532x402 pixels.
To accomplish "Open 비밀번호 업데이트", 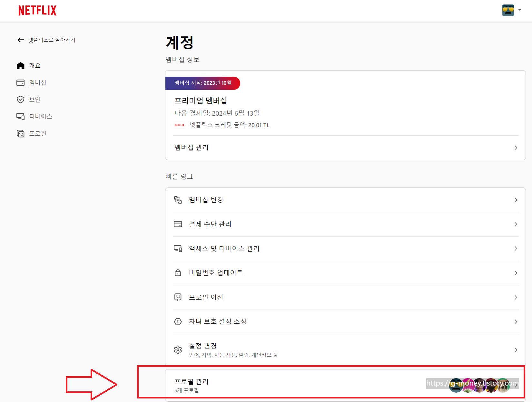I will pyautogui.click(x=345, y=273).
